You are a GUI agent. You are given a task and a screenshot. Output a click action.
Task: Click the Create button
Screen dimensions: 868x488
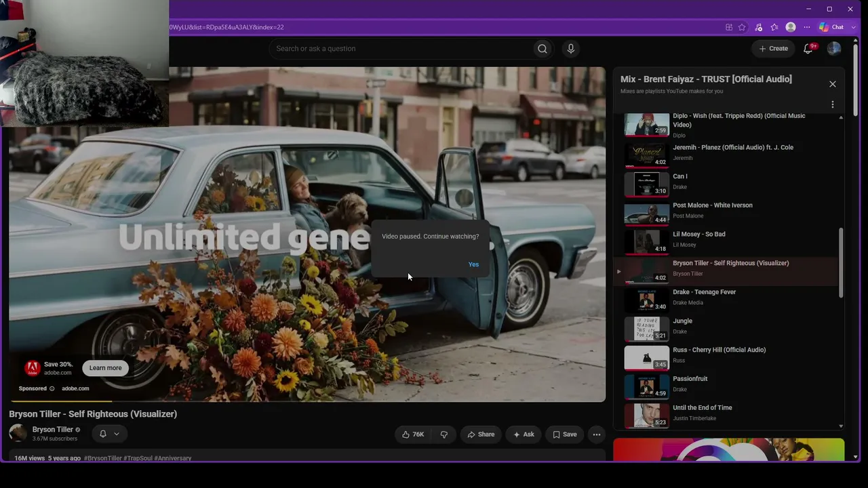coord(773,49)
